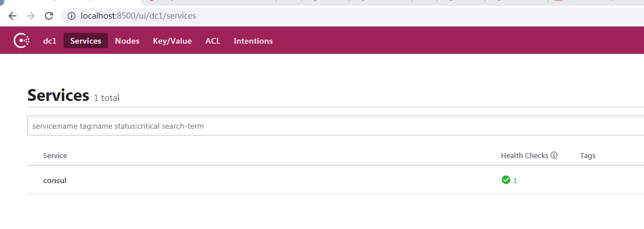Screen dimensions: 644x229
Task: Click the Consul logo icon
Action: click(x=22, y=41)
